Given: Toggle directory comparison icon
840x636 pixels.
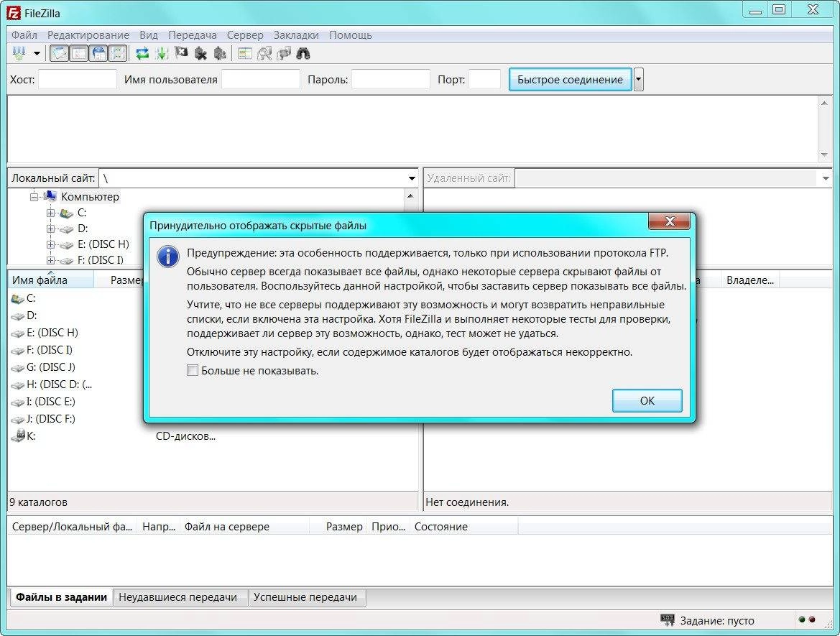Looking at the screenshot, I should 264,54.
